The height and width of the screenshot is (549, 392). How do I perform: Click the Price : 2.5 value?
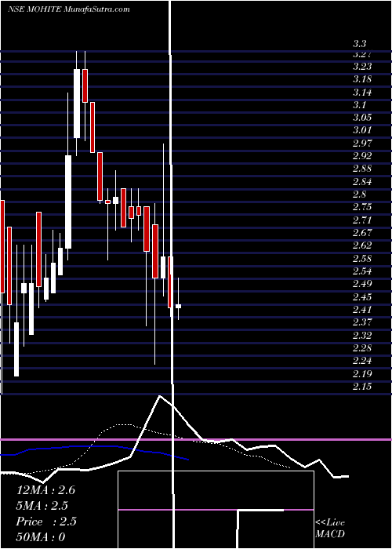[x=45, y=522]
